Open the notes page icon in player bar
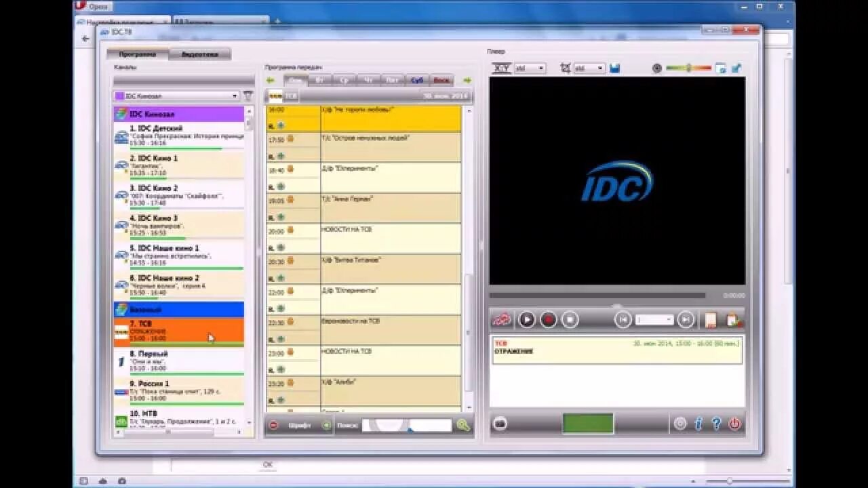Viewport: 868px width, 488px height. tap(711, 319)
